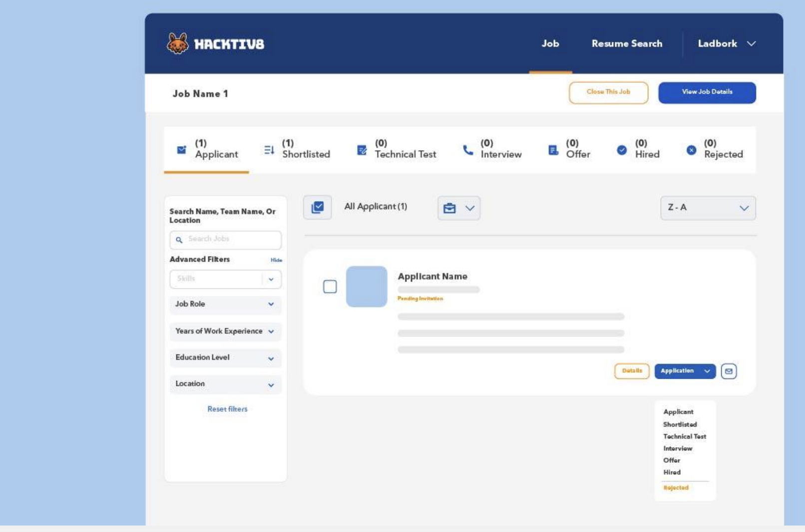Tick the checkbox beside Applicant Name

pos(330,286)
